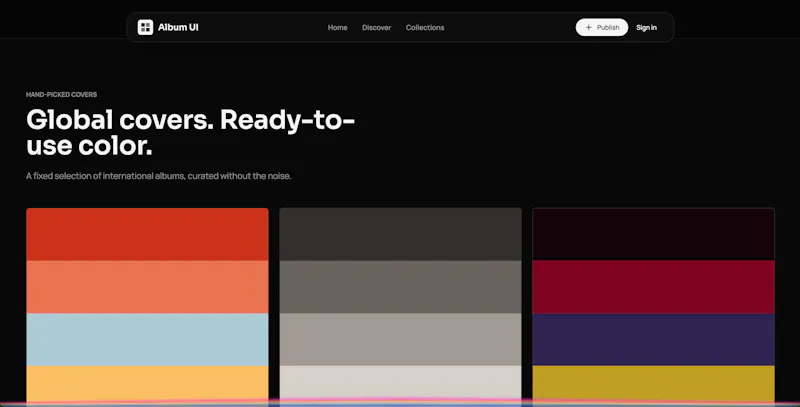The width and height of the screenshot is (800, 407).
Task: Click the Album UI grid logo icon
Action: pyautogui.click(x=145, y=28)
